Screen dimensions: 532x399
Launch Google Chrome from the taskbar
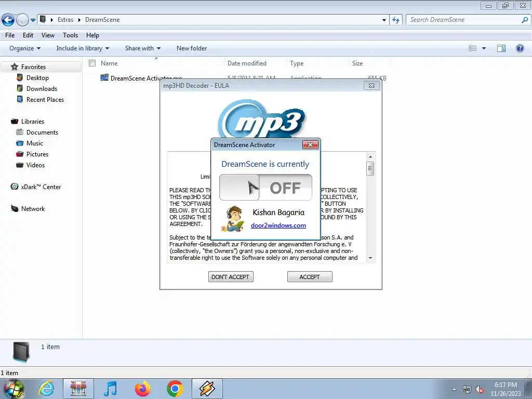coord(175,389)
